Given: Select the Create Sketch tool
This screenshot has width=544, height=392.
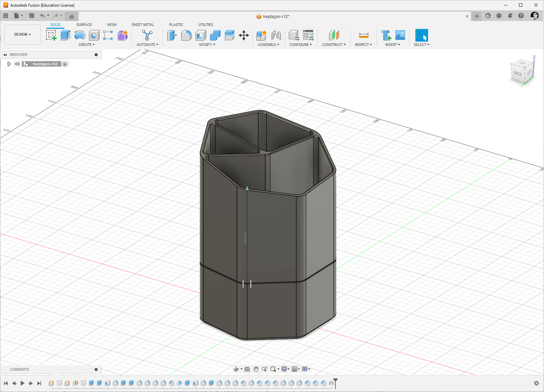Looking at the screenshot, I should [x=51, y=35].
